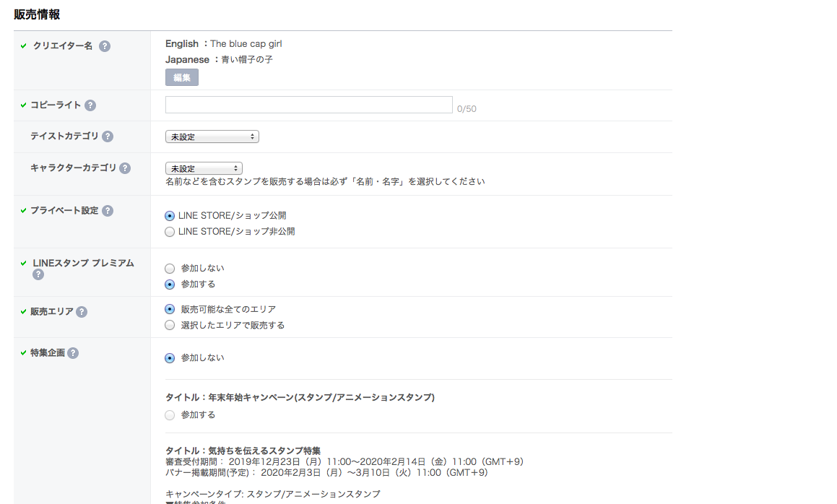Open help tooltip for コピーライト
The image size is (837, 504).
pyautogui.click(x=90, y=105)
